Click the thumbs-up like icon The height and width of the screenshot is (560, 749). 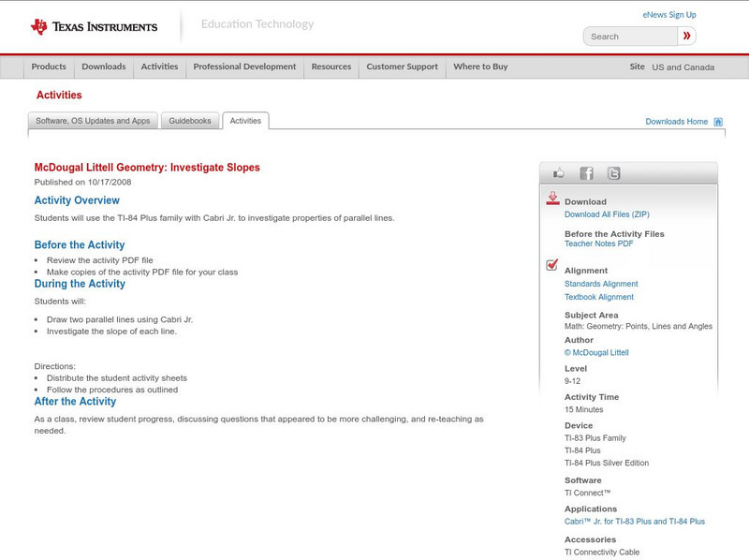(559, 173)
